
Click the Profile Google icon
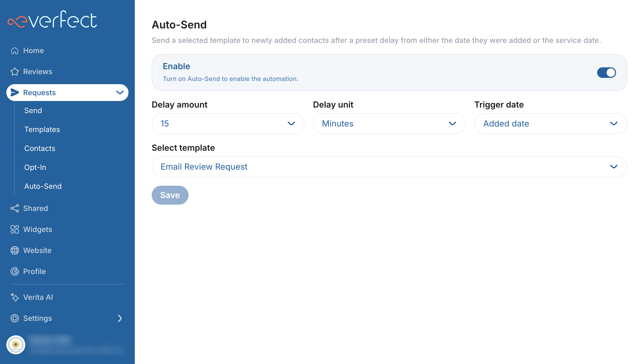[15, 271]
